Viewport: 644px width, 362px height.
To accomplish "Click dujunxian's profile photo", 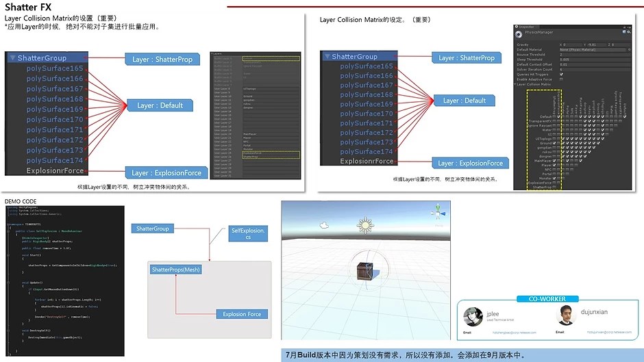I will tap(564, 315).
